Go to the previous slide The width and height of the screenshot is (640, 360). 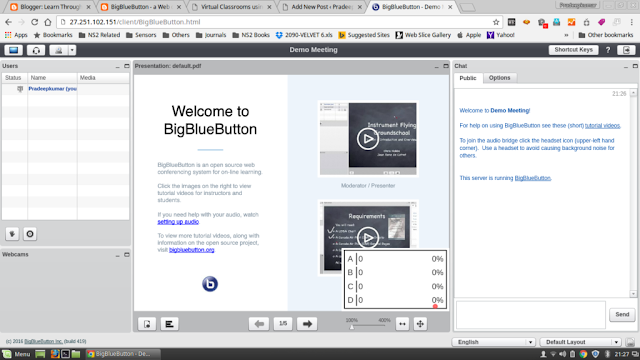tap(259, 324)
